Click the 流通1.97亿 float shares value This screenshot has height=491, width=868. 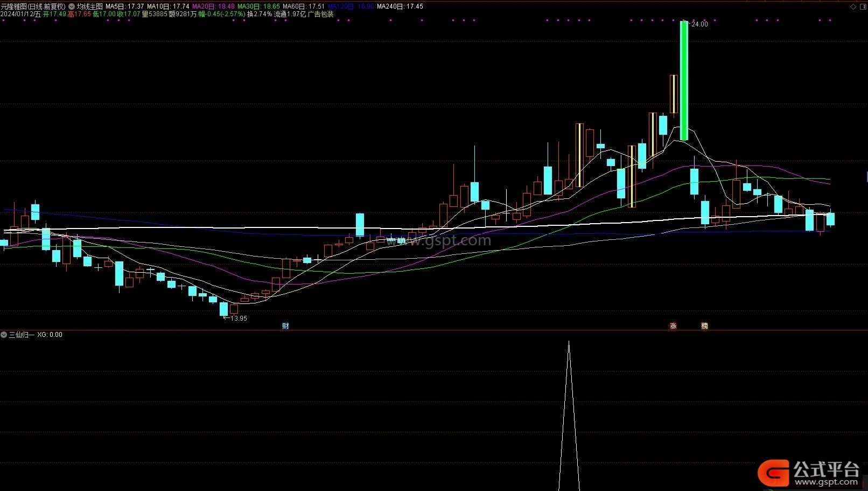click(290, 15)
